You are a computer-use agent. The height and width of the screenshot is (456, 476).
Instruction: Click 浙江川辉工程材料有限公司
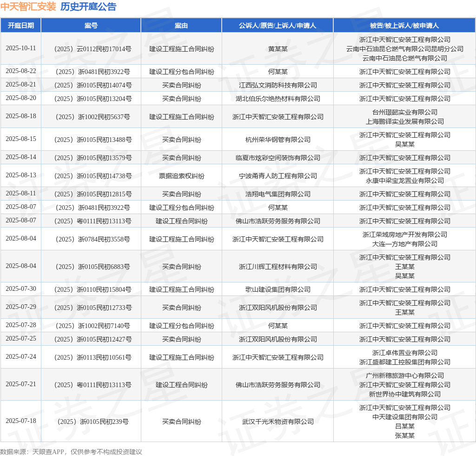278,267
